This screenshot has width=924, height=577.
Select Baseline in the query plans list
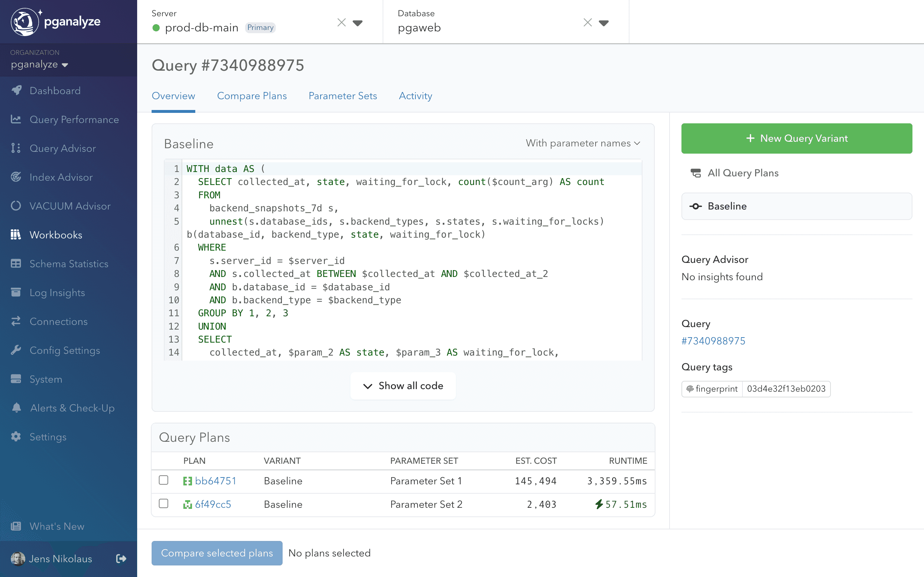coord(797,206)
